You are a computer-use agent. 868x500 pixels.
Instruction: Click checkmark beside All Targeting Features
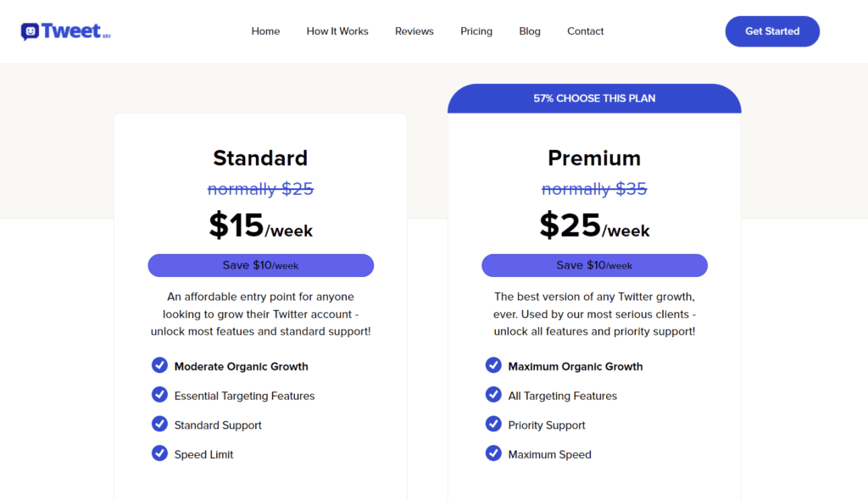(493, 395)
